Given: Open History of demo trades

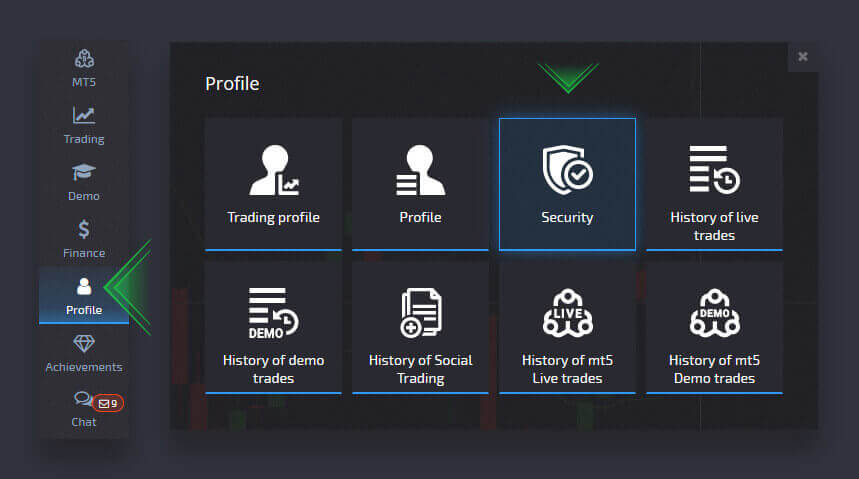Looking at the screenshot, I should click(273, 327).
